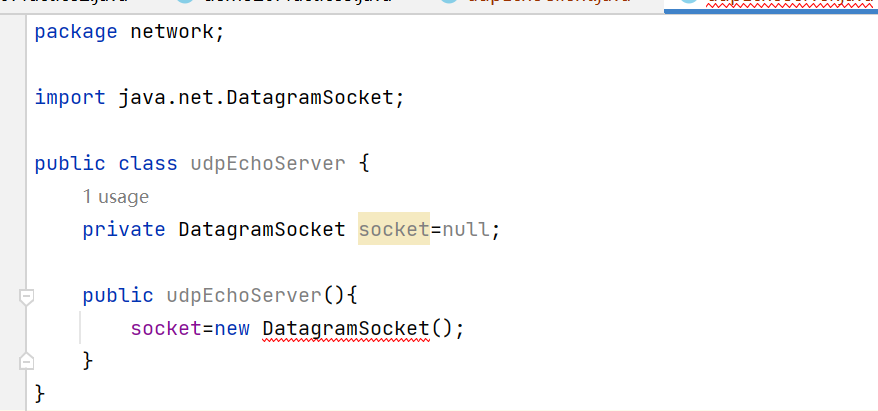Click the udpEchoServer constructor name
Viewport: 878px width, 411px height.
click(x=244, y=296)
